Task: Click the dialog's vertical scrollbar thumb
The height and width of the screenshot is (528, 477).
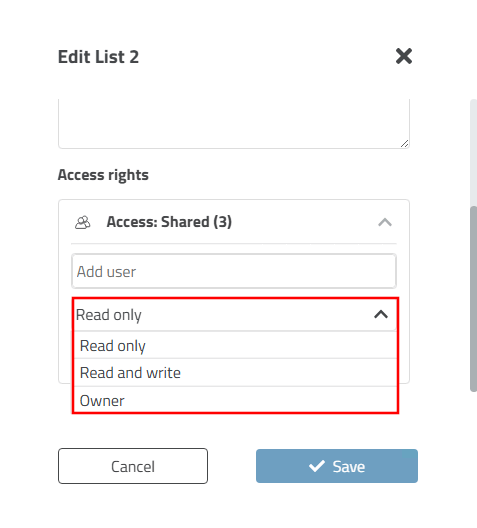Action: coord(473,299)
